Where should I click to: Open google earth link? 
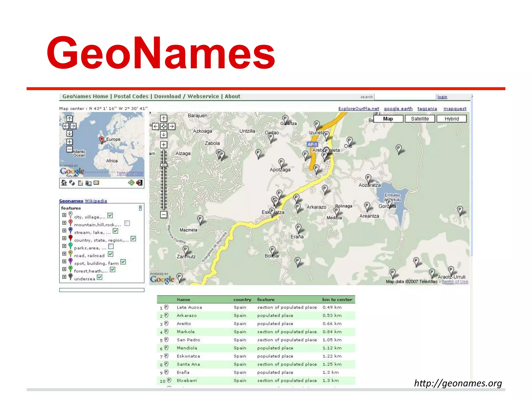point(398,109)
